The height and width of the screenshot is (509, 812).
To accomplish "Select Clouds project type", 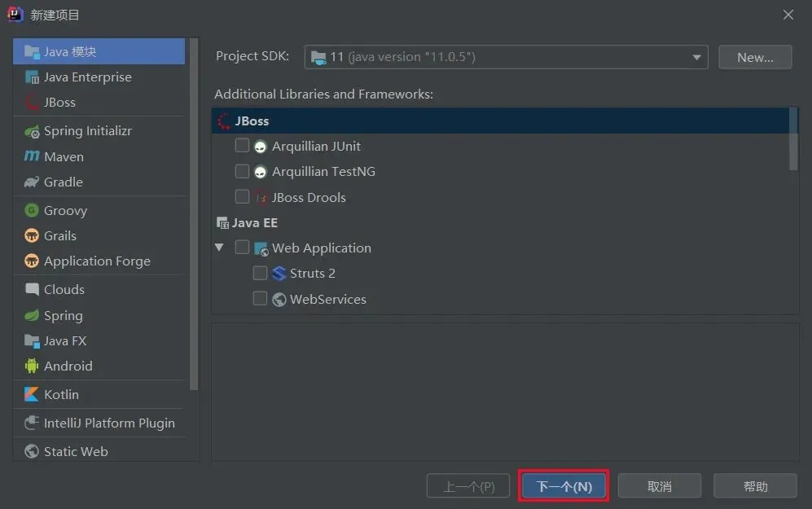I will 99,289.
